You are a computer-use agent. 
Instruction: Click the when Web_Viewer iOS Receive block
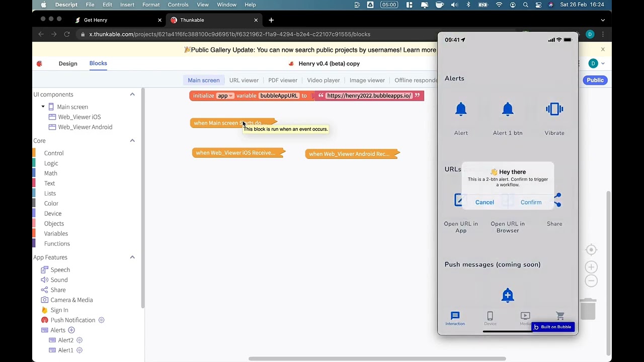(x=238, y=152)
